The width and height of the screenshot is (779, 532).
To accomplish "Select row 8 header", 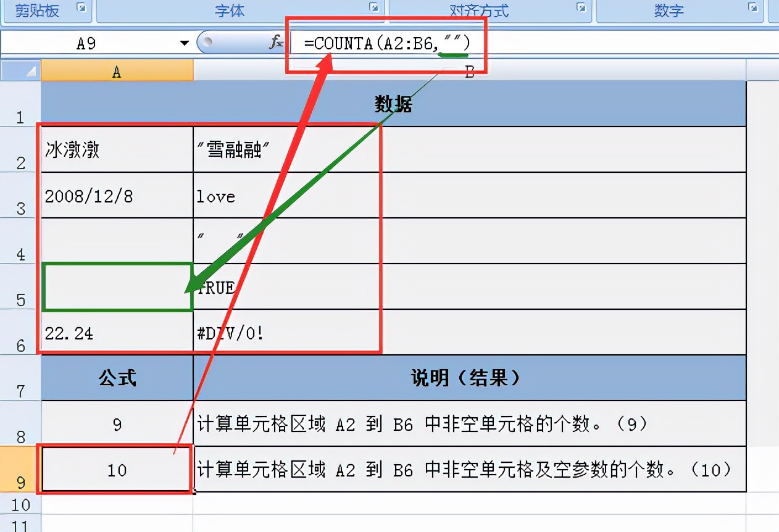I will 20,423.
